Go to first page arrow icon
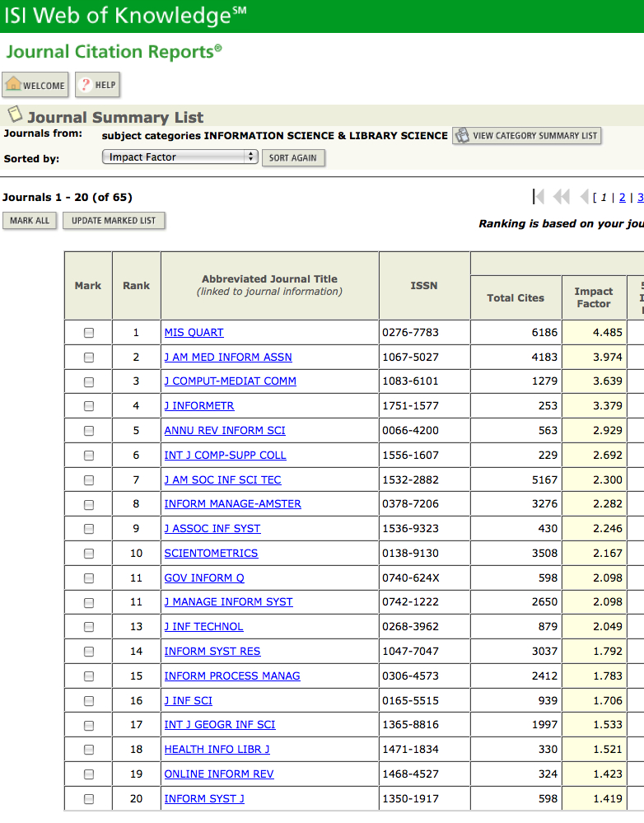Viewport: 644px width, 823px height. point(538,197)
